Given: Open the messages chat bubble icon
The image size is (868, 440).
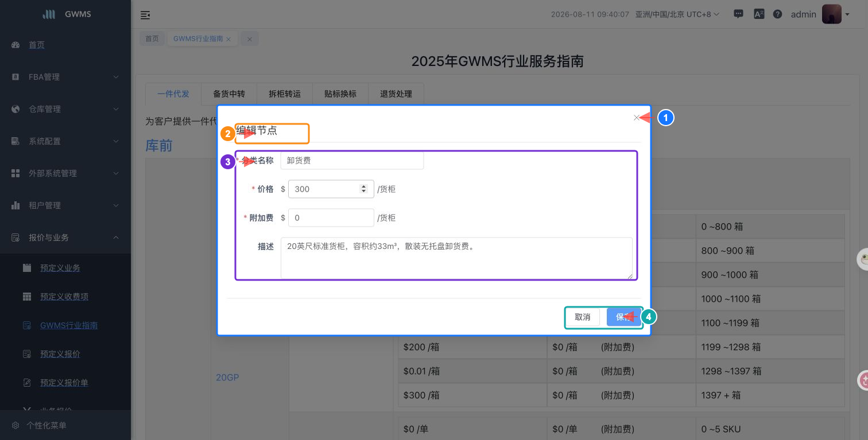Looking at the screenshot, I should (x=739, y=14).
